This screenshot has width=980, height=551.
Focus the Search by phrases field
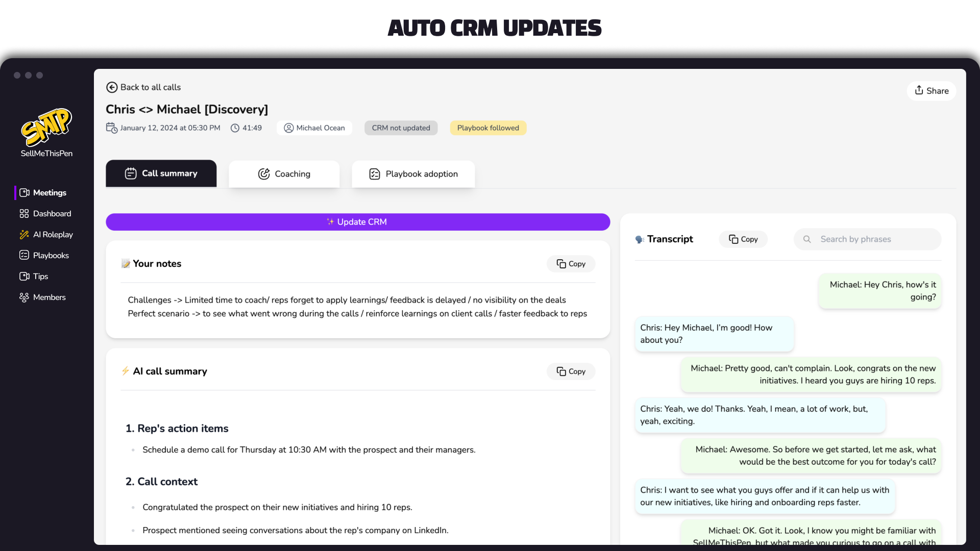pyautogui.click(x=867, y=239)
